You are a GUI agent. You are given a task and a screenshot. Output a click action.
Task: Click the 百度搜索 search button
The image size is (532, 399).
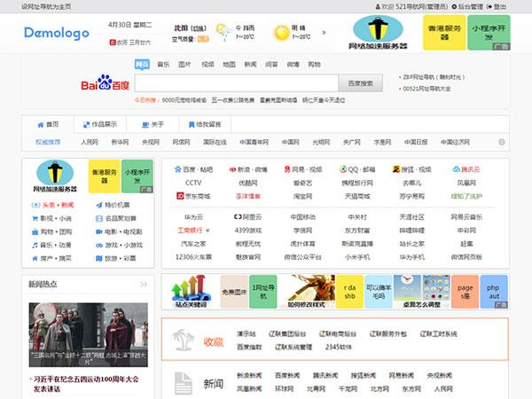point(361,83)
